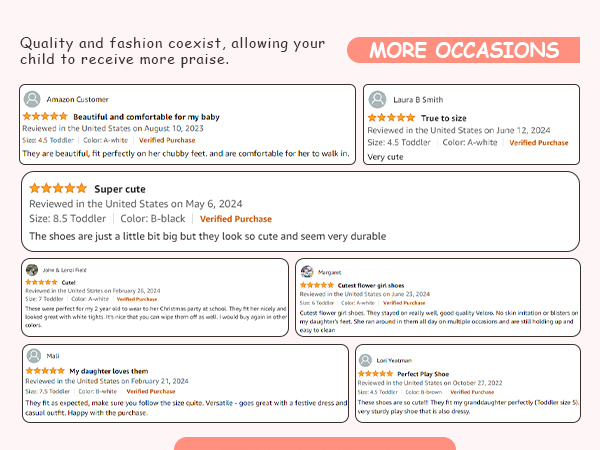600x450 pixels.
Task: Click Lori Yeatman's avatar icon
Action: click(x=365, y=360)
